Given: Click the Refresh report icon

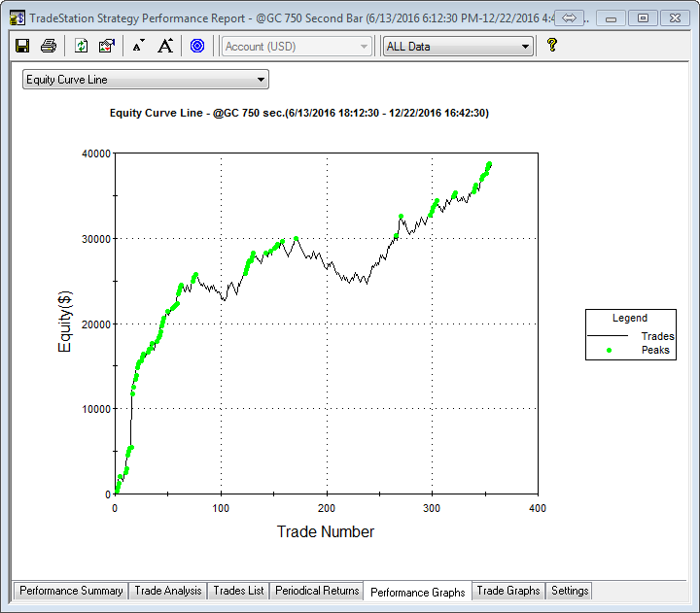Looking at the screenshot, I should pos(82,46).
